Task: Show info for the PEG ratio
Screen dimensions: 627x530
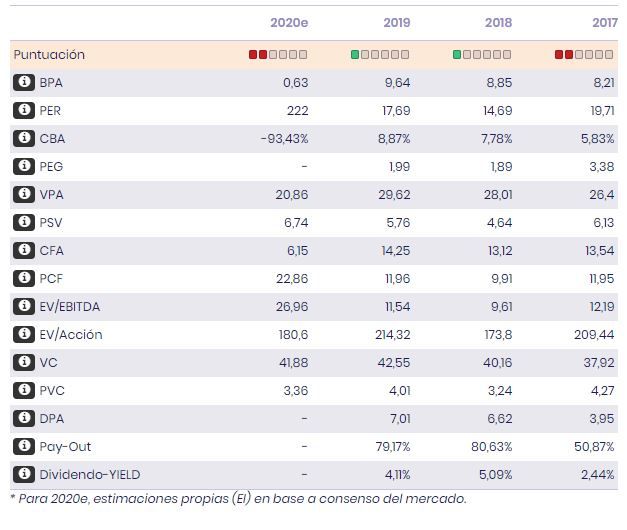Action: click(23, 167)
